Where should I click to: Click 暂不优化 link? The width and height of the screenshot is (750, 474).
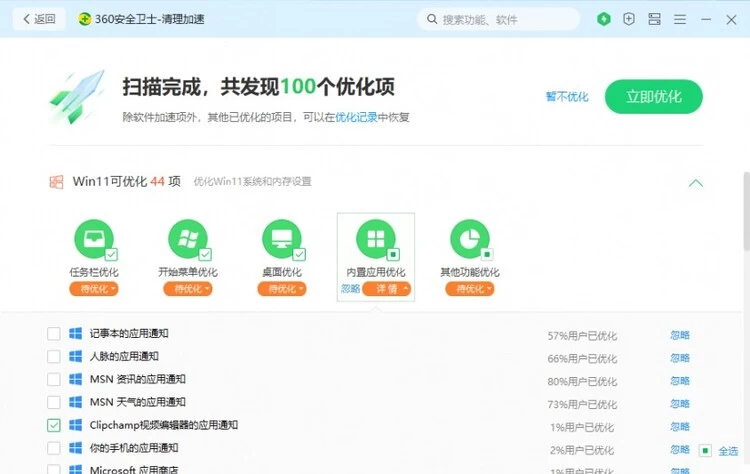[x=566, y=97]
